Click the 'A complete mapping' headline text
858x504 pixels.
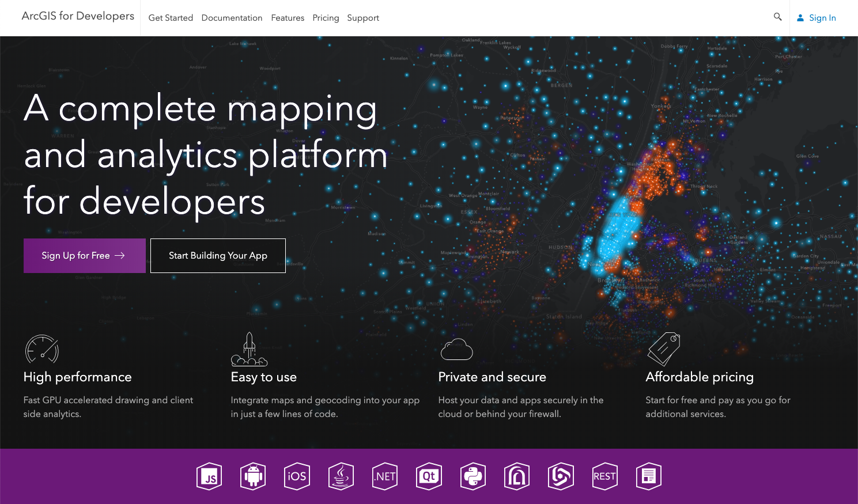(x=201, y=109)
